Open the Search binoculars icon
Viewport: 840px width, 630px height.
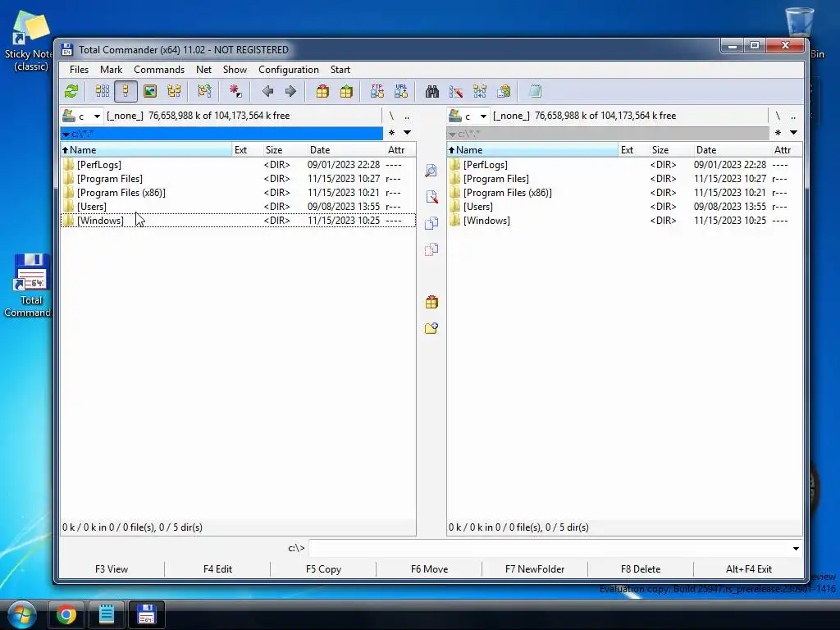[x=432, y=91]
